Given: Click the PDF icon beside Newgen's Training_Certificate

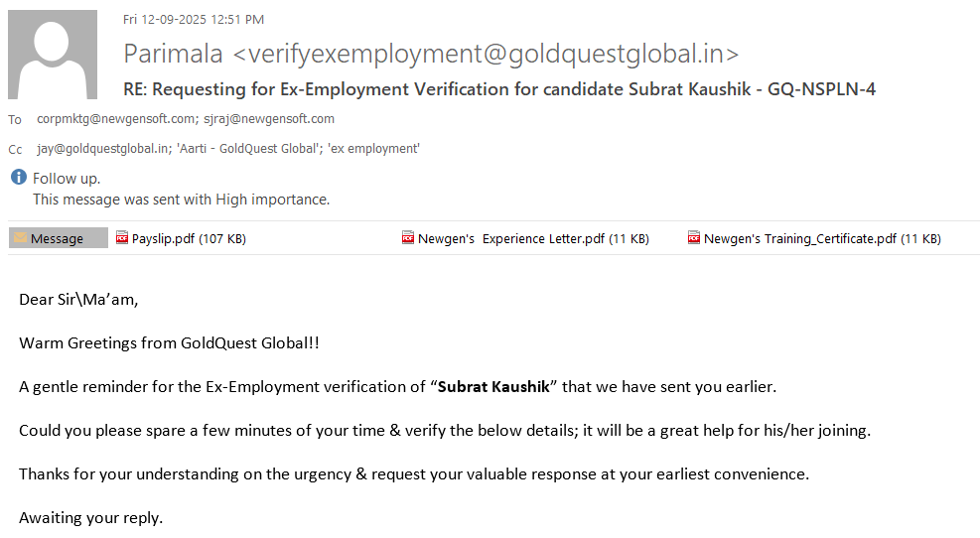Looking at the screenshot, I should (x=694, y=238).
